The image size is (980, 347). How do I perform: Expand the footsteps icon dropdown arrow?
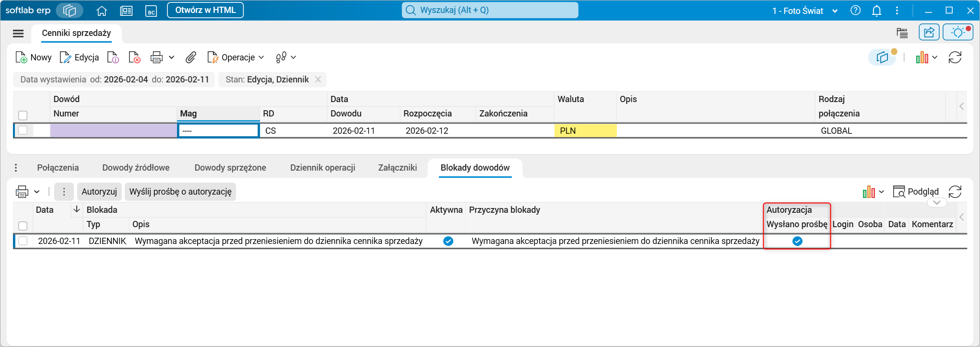tap(294, 58)
